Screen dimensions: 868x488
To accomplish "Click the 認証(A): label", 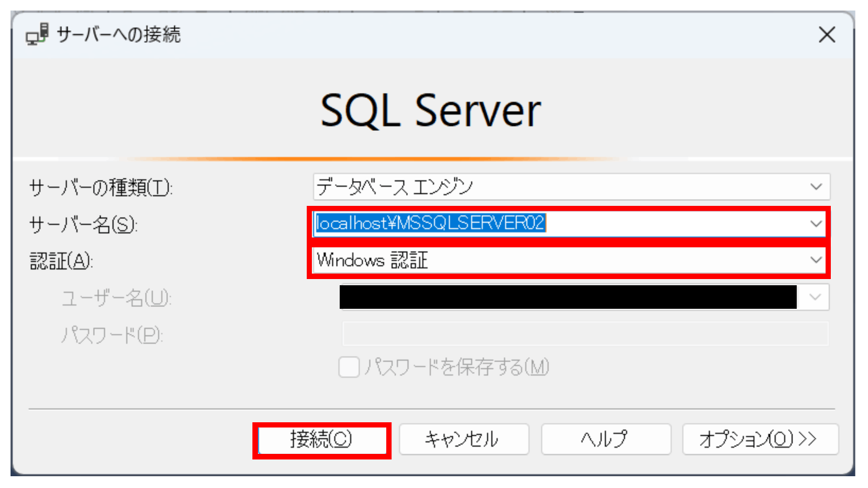I will tap(61, 261).
